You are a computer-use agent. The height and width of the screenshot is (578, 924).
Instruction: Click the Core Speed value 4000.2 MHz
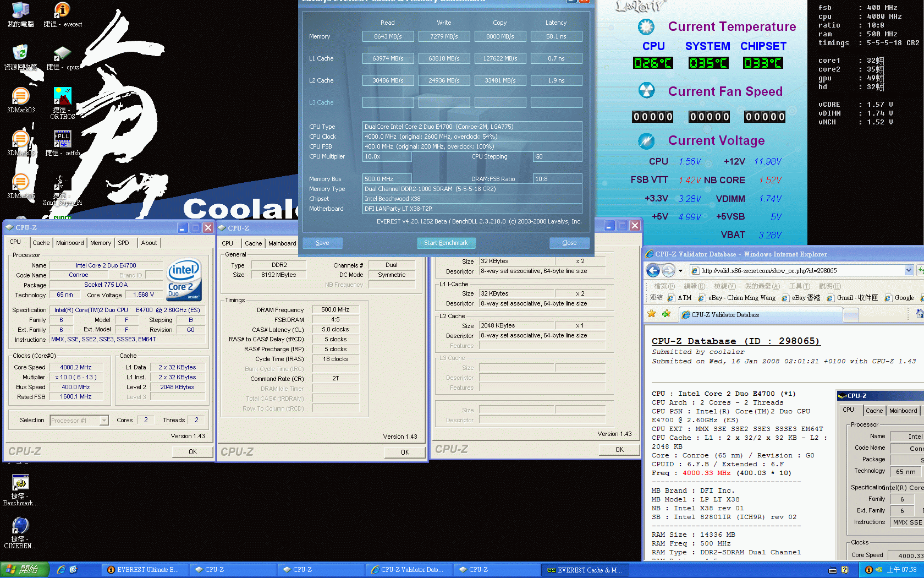[76, 367]
